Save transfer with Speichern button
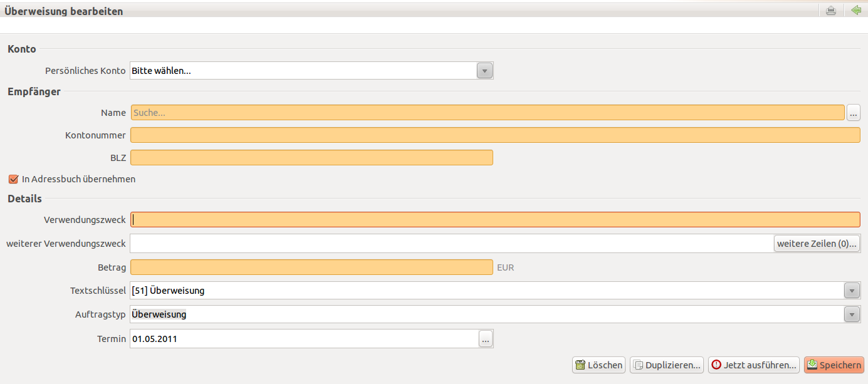 click(x=834, y=365)
